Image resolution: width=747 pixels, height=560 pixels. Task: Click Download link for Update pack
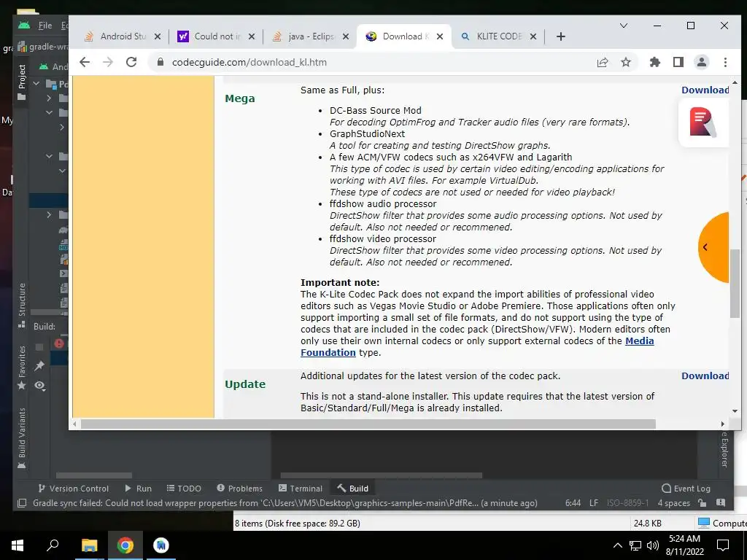[x=705, y=376]
